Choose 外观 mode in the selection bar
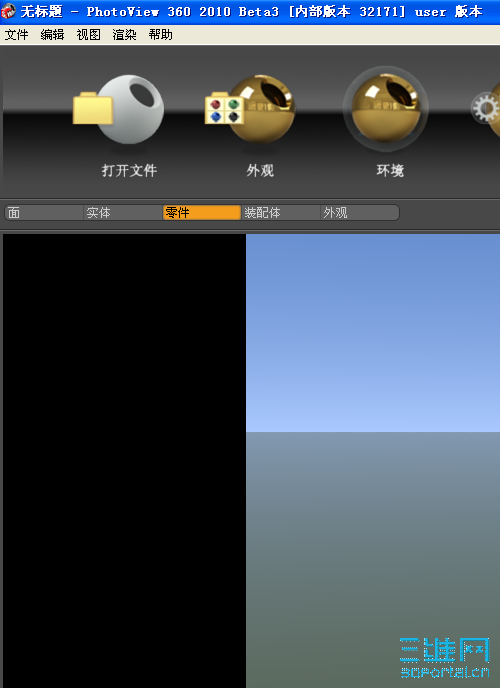The image size is (500, 688). 360,213
